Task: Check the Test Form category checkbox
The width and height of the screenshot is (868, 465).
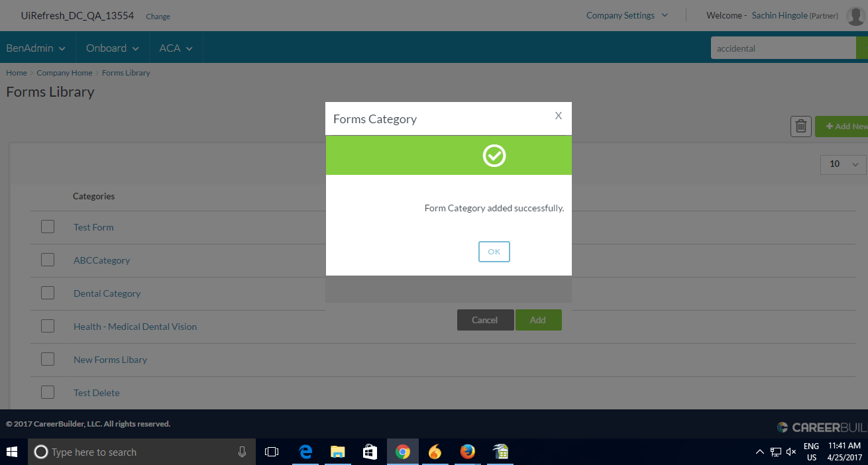Action: coord(48,227)
